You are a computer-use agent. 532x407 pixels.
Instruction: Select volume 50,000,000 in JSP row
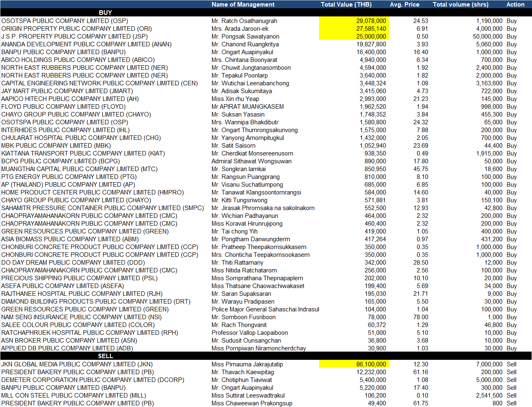click(x=488, y=37)
